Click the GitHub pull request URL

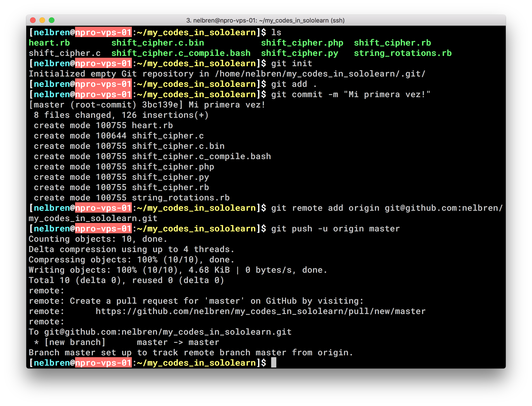click(x=260, y=311)
